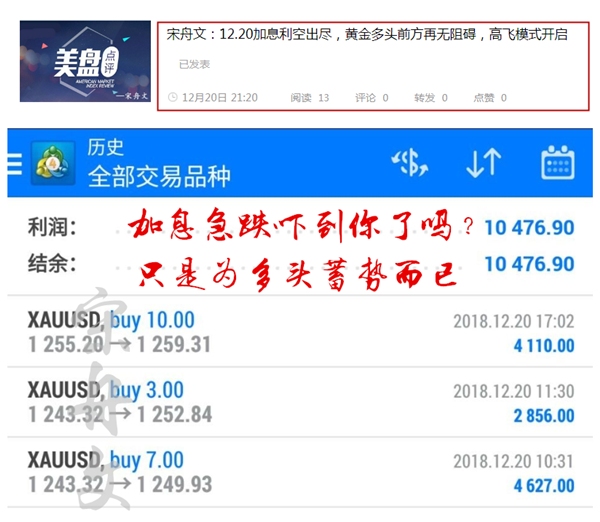Click the 12月20日 21:20 timestamp
600x522 pixels.
220,98
